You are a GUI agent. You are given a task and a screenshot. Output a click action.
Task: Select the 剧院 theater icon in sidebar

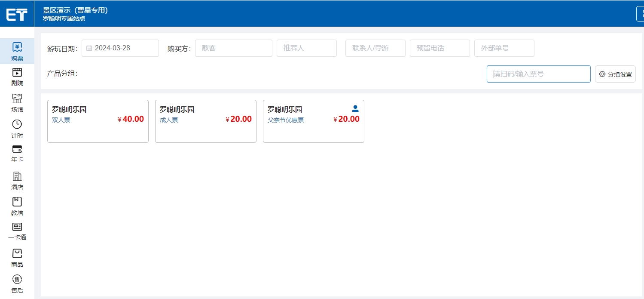[17, 72]
